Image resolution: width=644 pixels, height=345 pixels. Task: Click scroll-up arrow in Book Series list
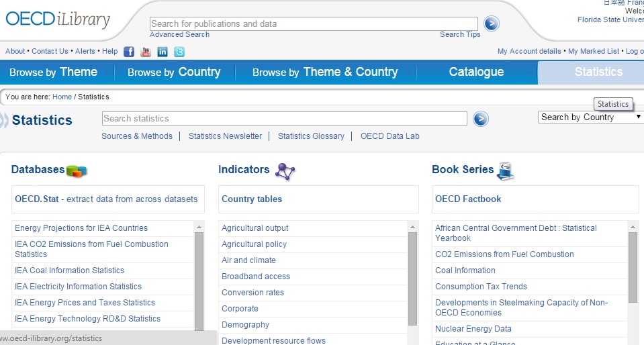click(x=633, y=227)
